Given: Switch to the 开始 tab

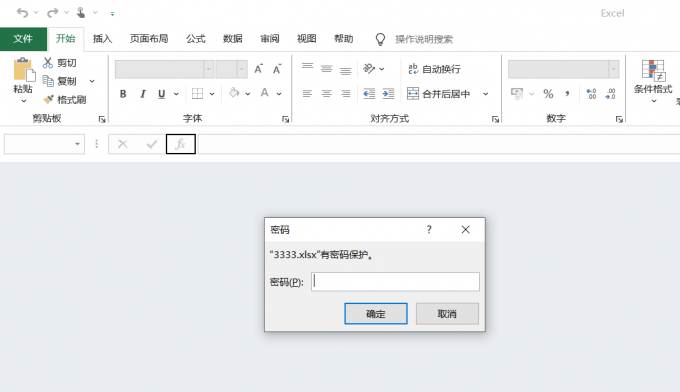Looking at the screenshot, I should [x=65, y=39].
